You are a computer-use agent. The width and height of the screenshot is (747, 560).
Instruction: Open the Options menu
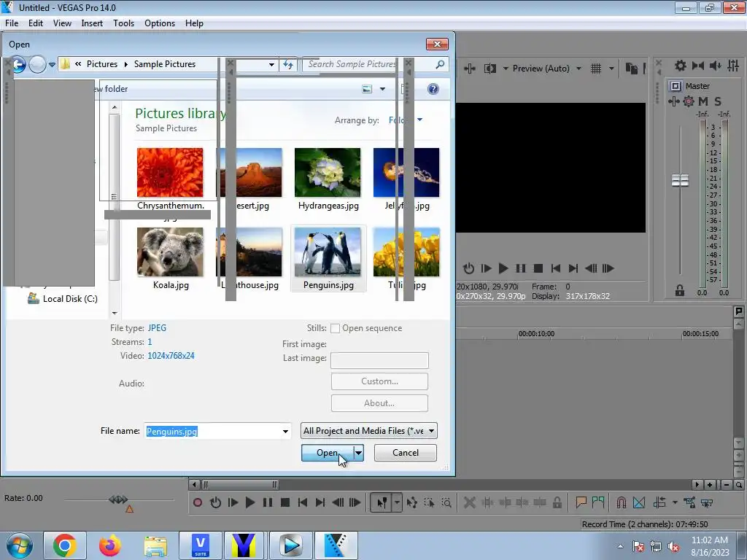pos(160,23)
